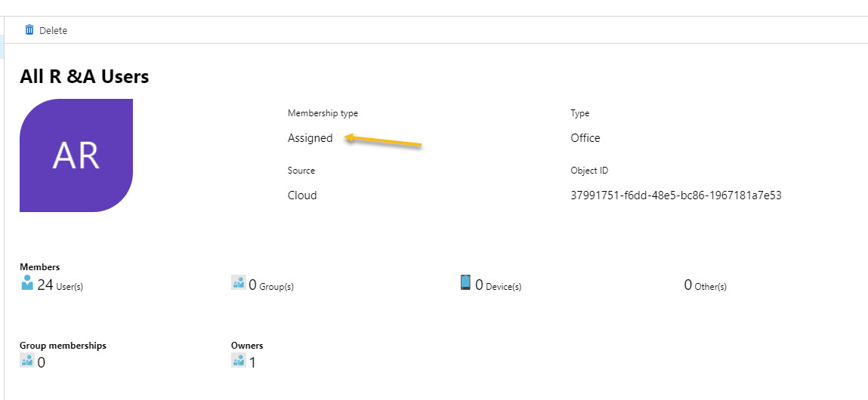868x400 pixels.
Task: Click the purple AR group avatar
Action: point(76,155)
